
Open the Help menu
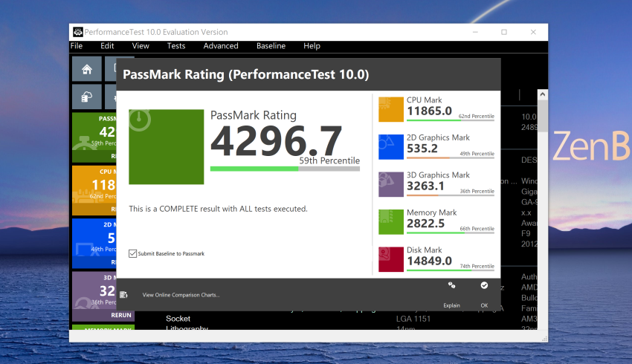click(312, 46)
